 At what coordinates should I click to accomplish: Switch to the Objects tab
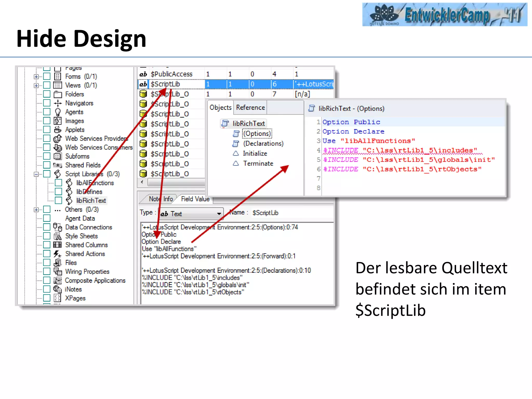tap(221, 108)
